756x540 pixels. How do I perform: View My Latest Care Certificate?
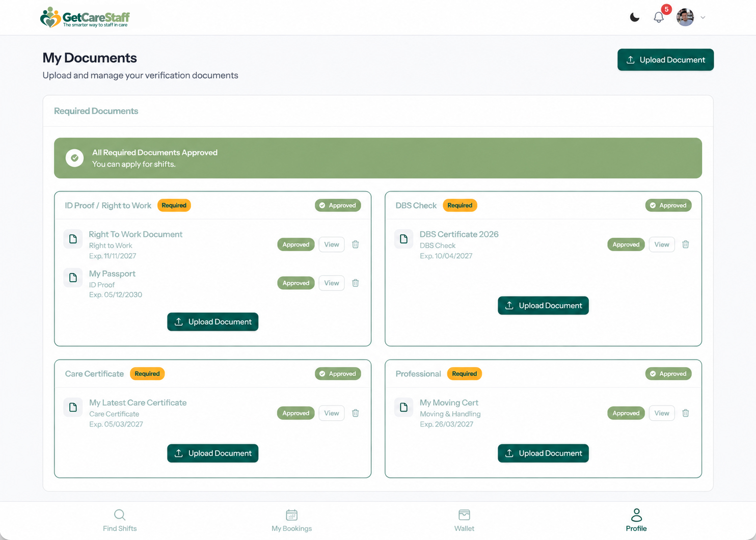[x=332, y=413]
